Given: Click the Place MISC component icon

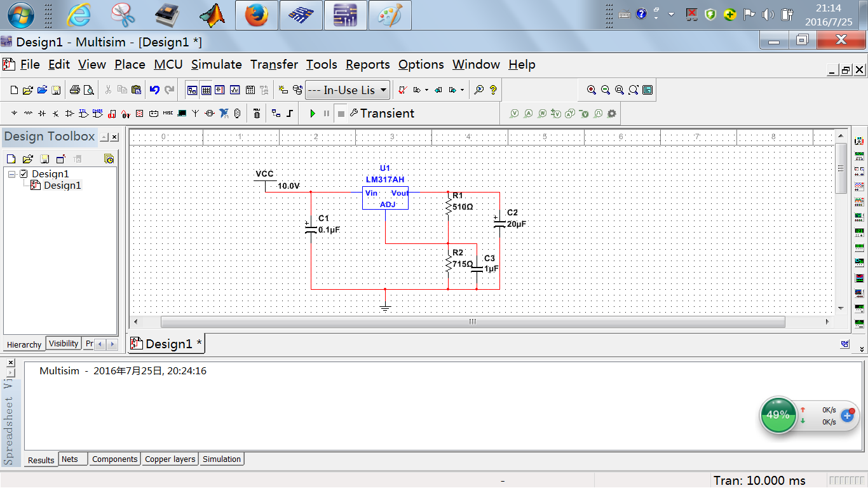Looking at the screenshot, I should tap(168, 114).
